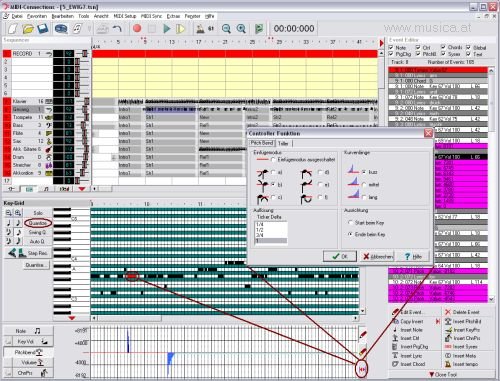Click the 00:00:000 time display
The height and width of the screenshot is (381, 500).
pos(294,29)
